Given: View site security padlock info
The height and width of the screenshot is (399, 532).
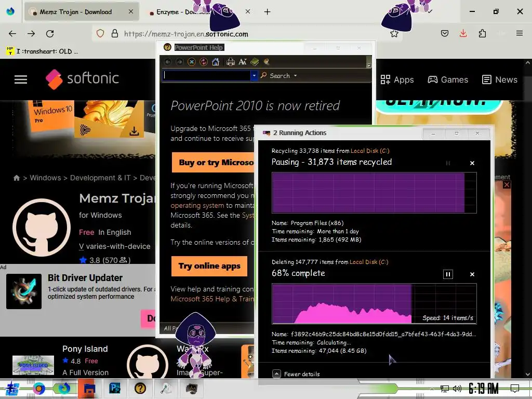Looking at the screenshot, I should click(x=115, y=34).
